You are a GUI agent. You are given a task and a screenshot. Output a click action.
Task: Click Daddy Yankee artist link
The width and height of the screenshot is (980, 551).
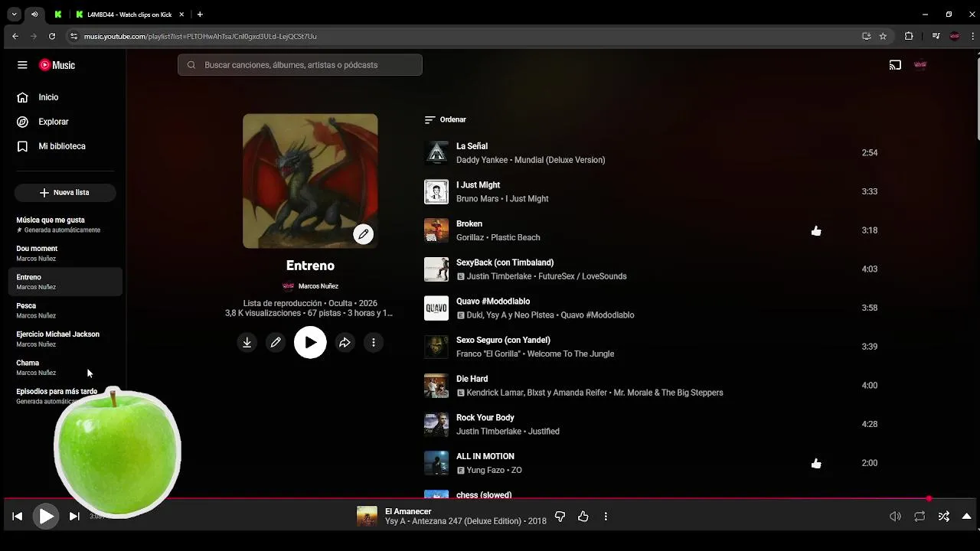pyautogui.click(x=482, y=160)
